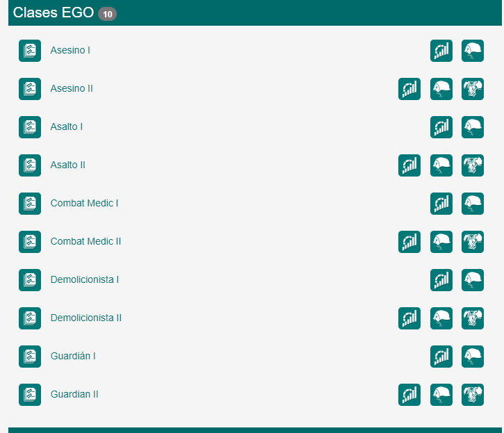Screen dimensions: 504x433
Task: Click the signal bars icon for Asesino I
Action: [x=441, y=51]
